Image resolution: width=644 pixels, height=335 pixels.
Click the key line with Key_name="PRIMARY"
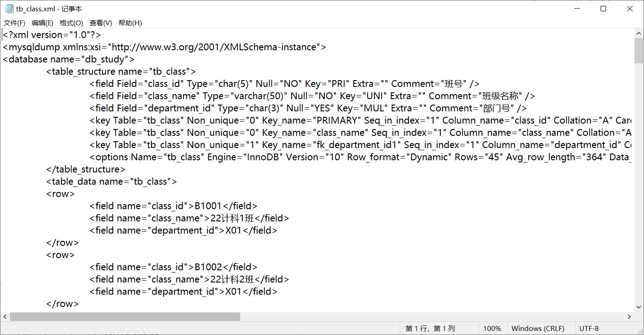[361, 120]
